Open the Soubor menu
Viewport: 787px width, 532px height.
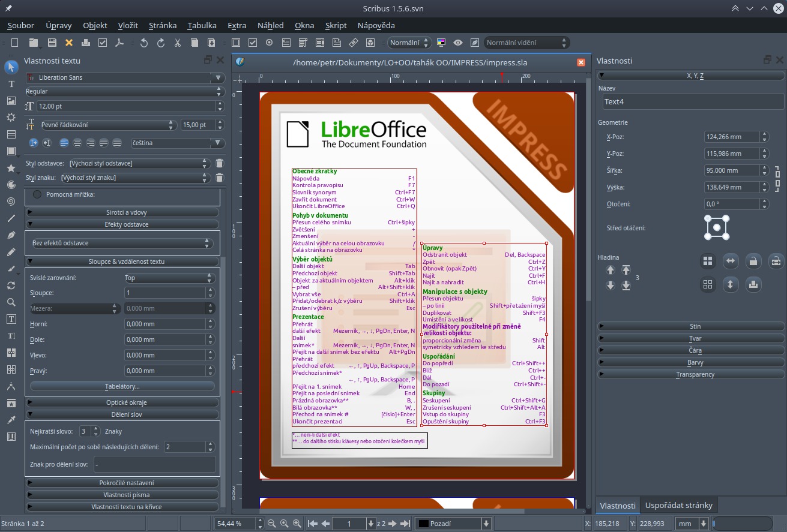(x=20, y=25)
